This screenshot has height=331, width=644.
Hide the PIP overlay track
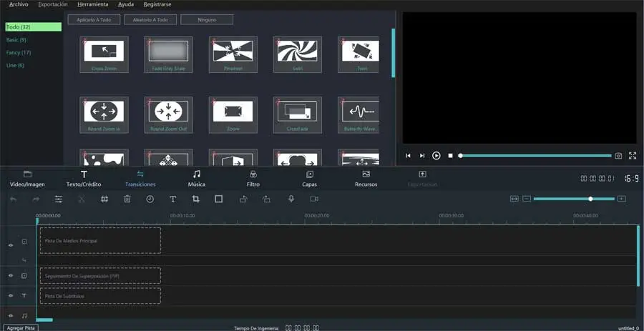10,275
